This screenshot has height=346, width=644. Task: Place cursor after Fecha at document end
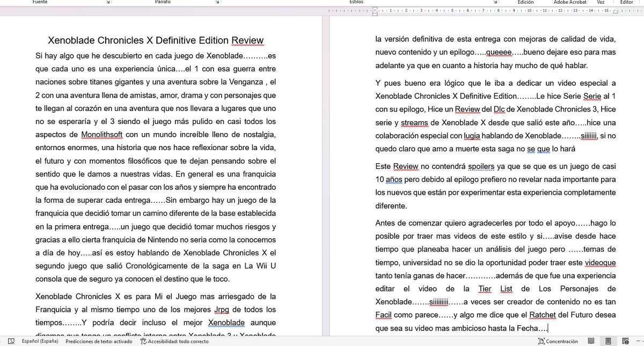[547, 328]
